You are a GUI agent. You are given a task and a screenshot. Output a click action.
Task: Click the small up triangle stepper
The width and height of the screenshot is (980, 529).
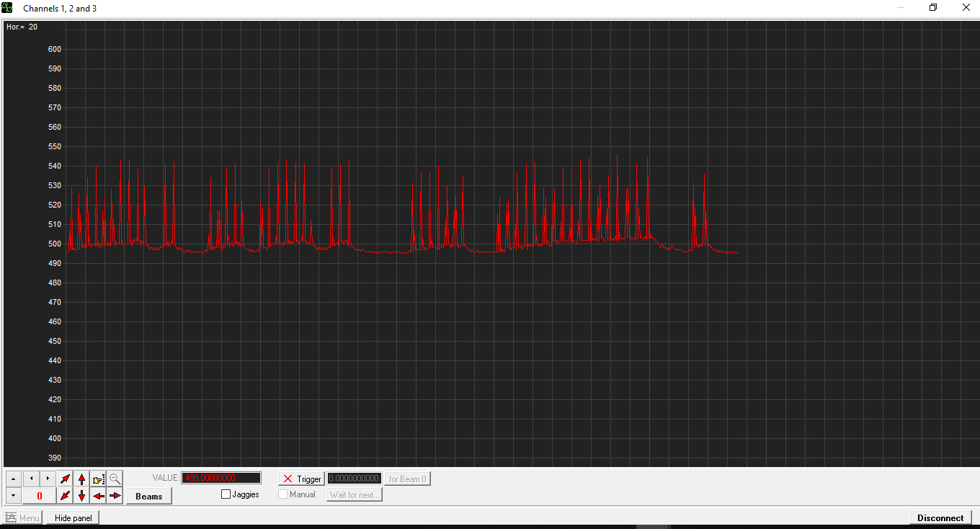point(14,479)
